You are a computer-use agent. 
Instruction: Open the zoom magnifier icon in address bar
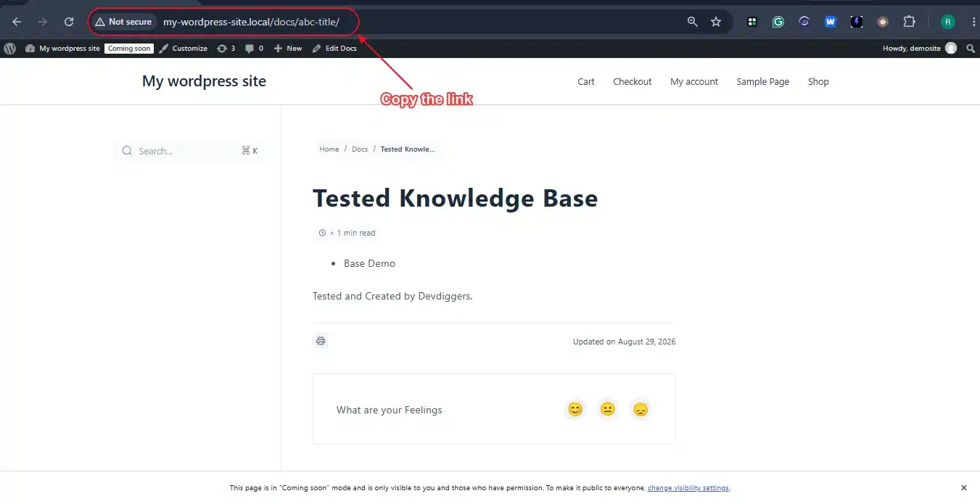click(693, 22)
